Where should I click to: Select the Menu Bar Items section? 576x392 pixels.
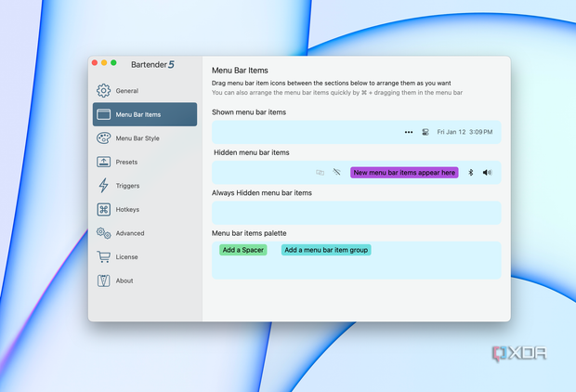(145, 114)
